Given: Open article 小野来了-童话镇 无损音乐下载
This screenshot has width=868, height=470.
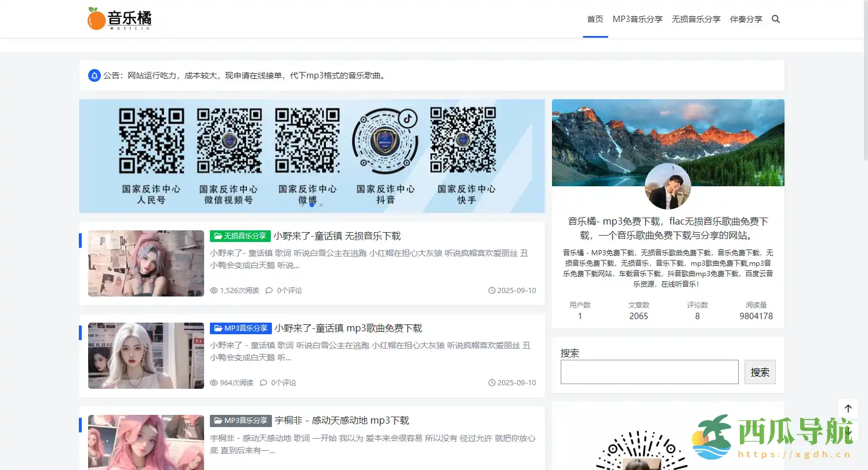Looking at the screenshot, I should click(337, 236).
